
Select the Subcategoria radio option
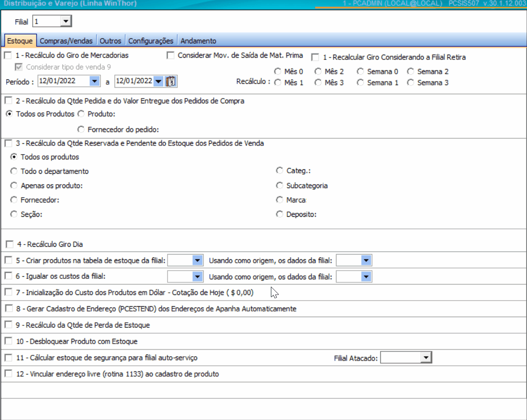point(280,185)
